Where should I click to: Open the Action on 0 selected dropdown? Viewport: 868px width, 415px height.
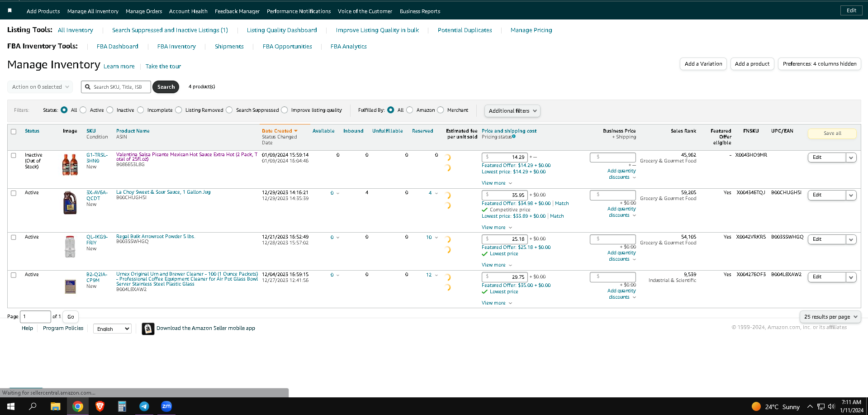pyautogui.click(x=40, y=87)
